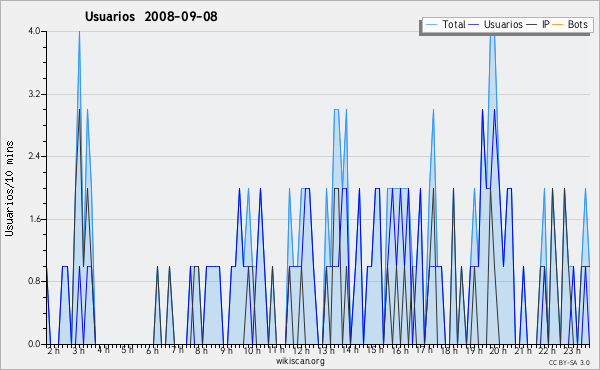Click the 'CC BY-SA 3.0' license text
This screenshot has height=370, width=600.
[569, 363]
